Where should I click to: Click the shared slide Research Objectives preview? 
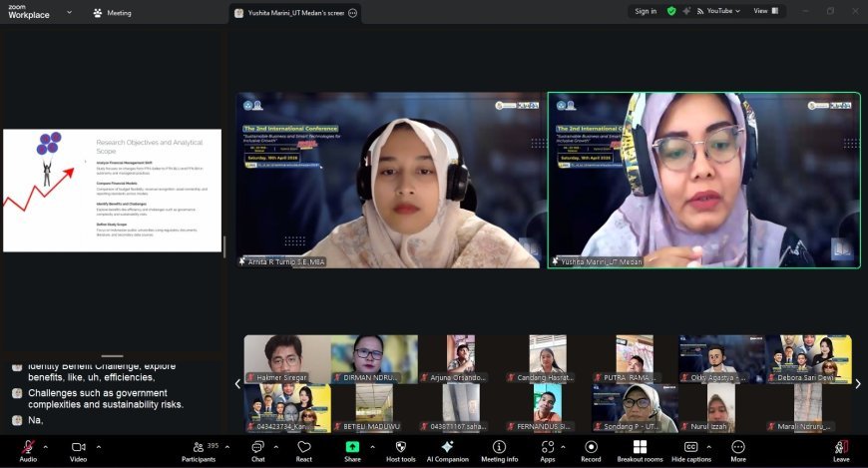pyautogui.click(x=113, y=191)
